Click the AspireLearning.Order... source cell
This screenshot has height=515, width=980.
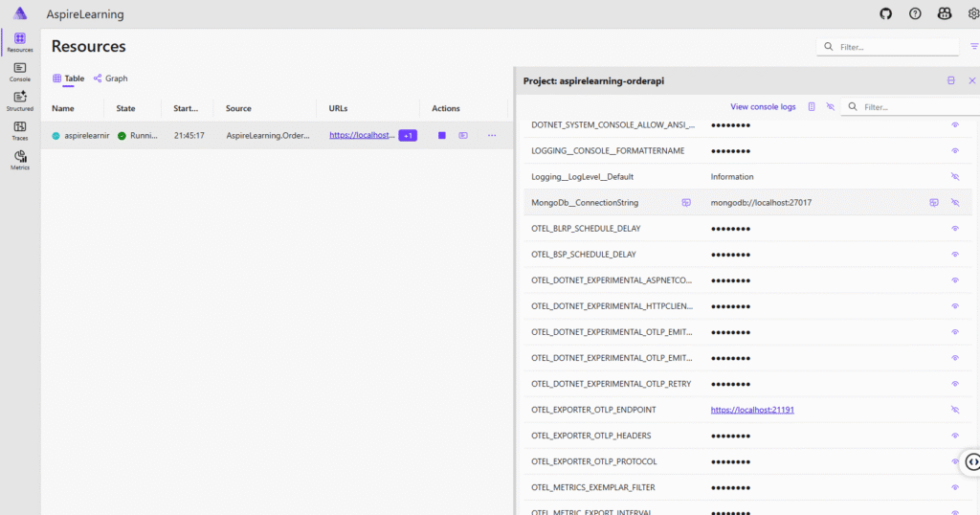click(268, 136)
